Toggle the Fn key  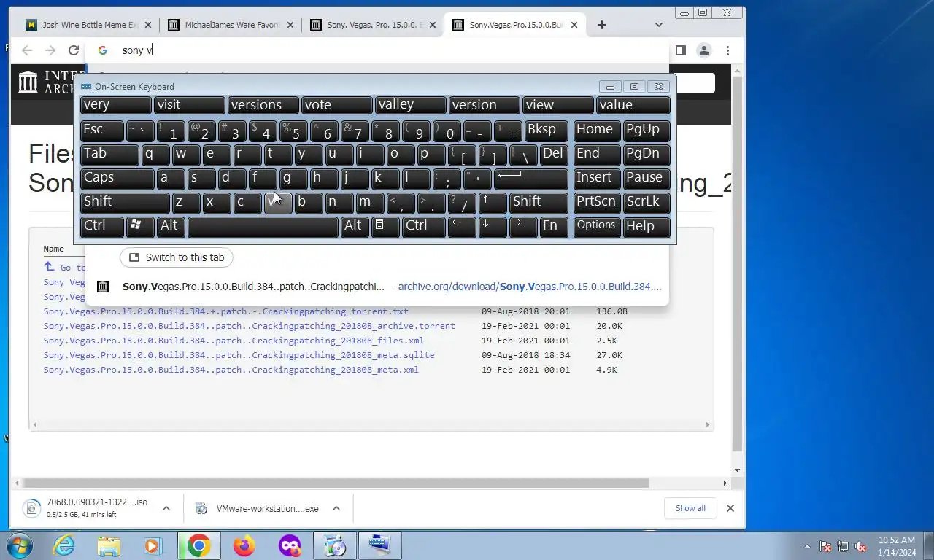coord(555,227)
